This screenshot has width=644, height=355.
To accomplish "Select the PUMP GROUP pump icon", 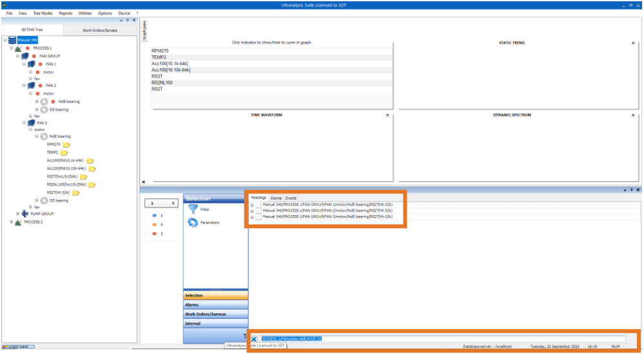I will click(25, 214).
